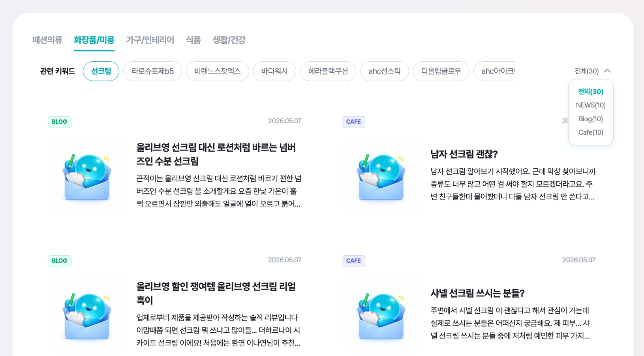Image resolution: width=644 pixels, height=356 pixels.
Task: Click the mascot thumbnail beside 넘버즈인 수분 선크림 post
Action: [x=86, y=176]
